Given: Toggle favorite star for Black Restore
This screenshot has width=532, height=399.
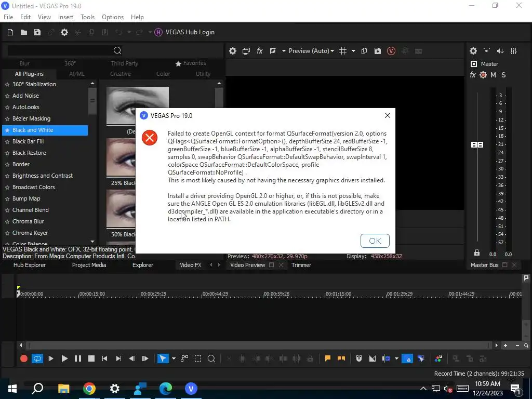Looking at the screenshot, I should [x=7, y=153].
